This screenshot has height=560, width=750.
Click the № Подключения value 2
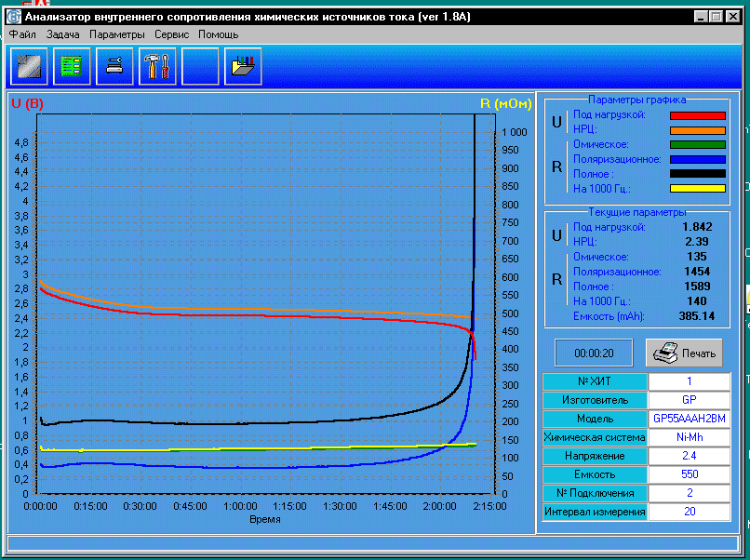[690, 493]
